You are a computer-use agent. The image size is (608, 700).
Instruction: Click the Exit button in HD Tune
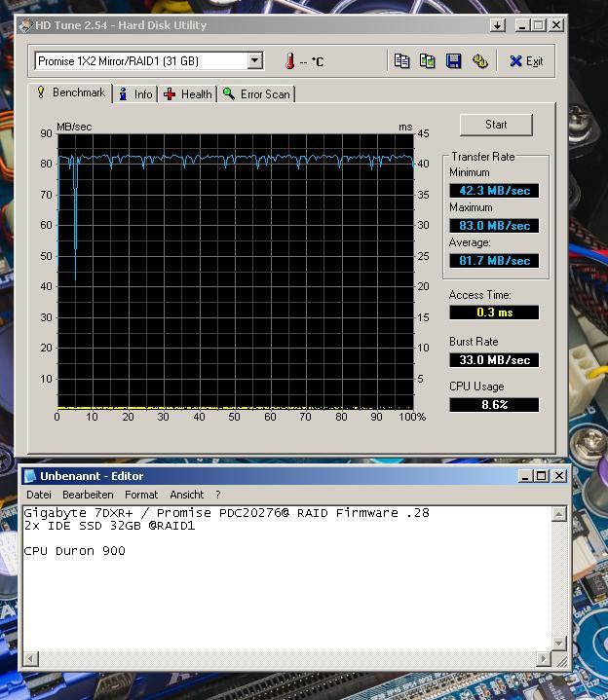click(527, 61)
